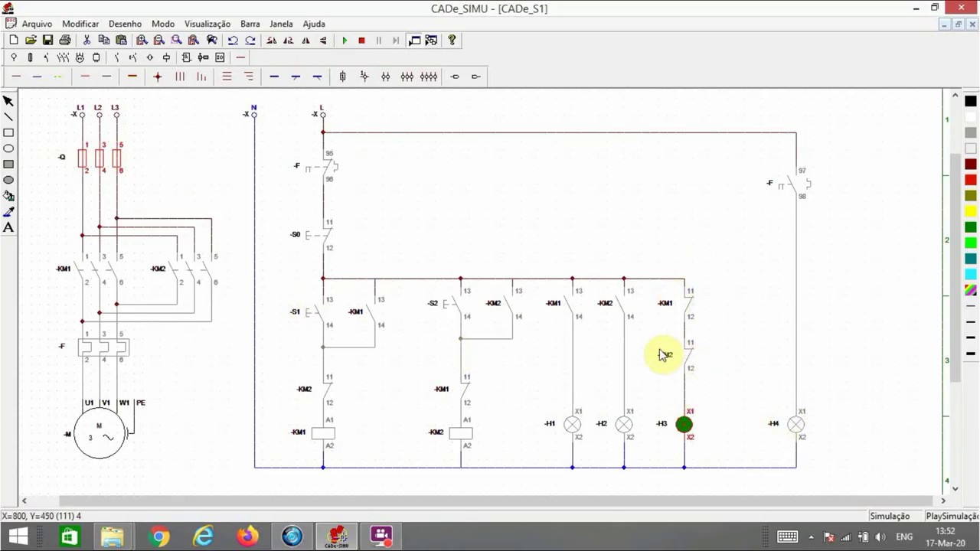This screenshot has height=551, width=980.
Task: Choose the bright red color swatch
Action: [971, 180]
